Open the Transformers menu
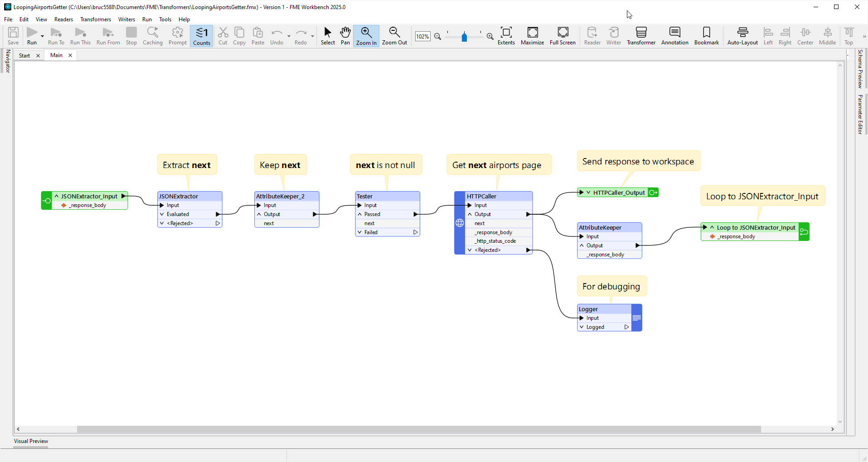868x462 pixels. (x=95, y=19)
